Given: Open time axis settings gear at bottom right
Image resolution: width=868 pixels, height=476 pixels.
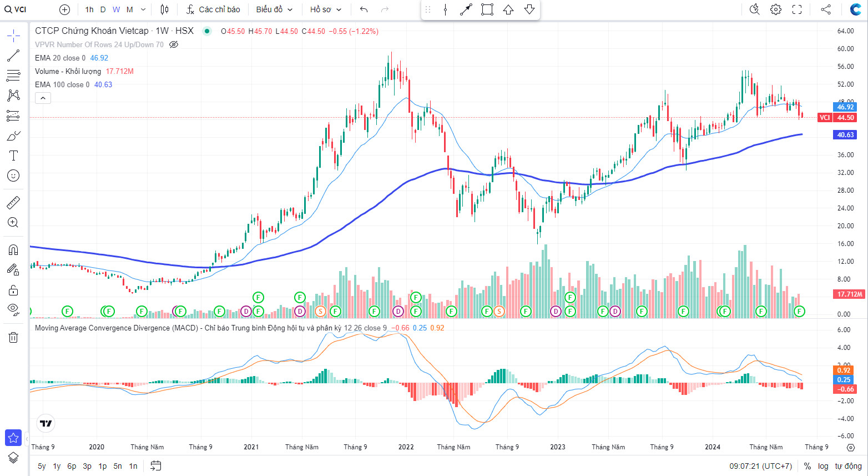Looking at the screenshot, I should (x=851, y=447).
